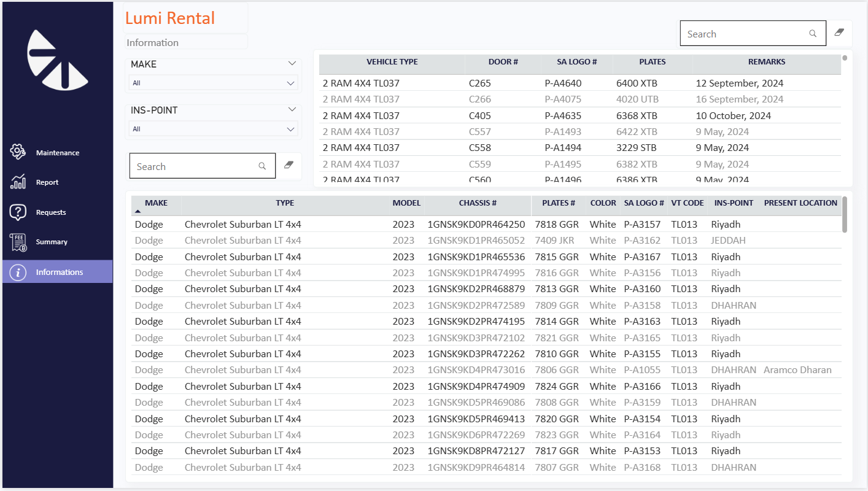Click magnifier icon in left search box
Viewport: 868px width, 491px height.
(262, 166)
